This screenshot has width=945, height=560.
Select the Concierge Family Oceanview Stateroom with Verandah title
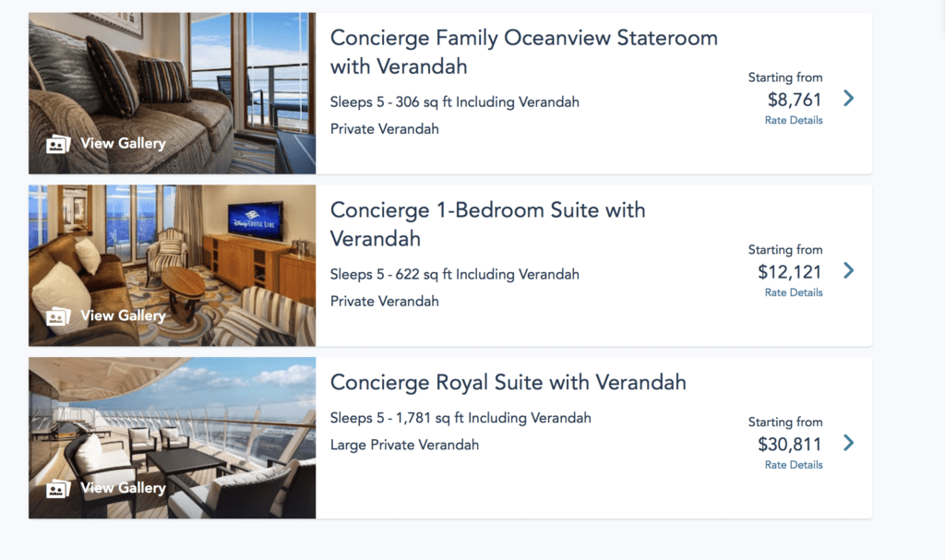pyautogui.click(x=523, y=52)
